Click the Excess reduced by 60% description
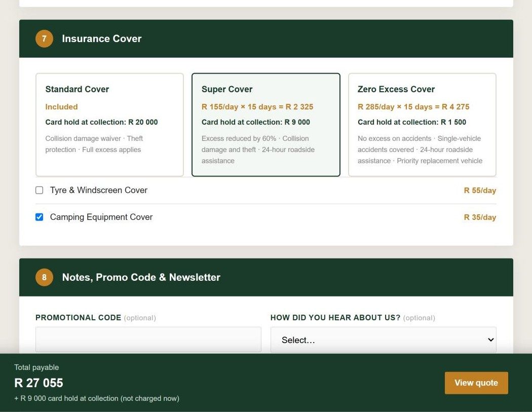This screenshot has height=412, width=532. point(258,149)
